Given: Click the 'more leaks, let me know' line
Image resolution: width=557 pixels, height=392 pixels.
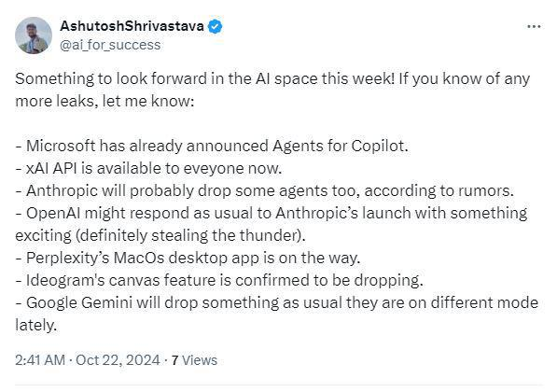Looking at the screenshot, I should (104, 101).
